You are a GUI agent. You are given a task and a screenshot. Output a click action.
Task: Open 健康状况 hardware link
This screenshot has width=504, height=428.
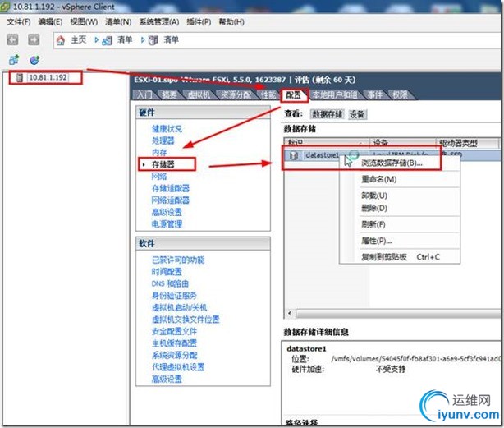pos(167,129)
